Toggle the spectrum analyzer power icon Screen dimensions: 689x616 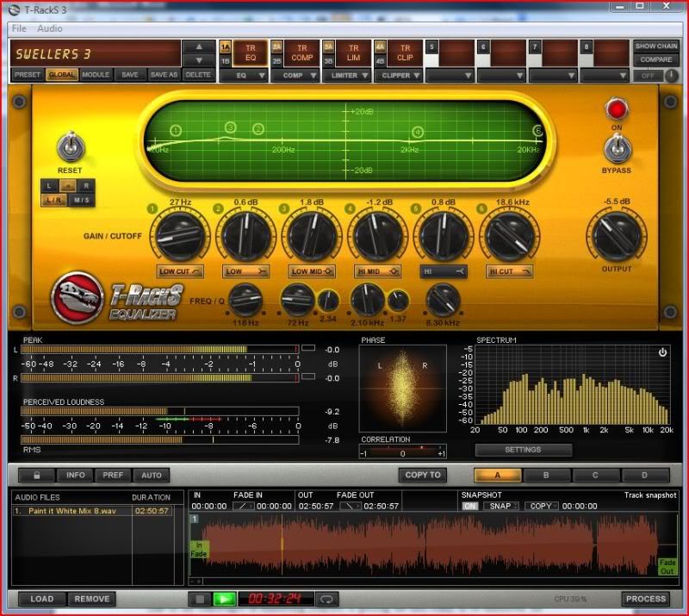(662, 352)
